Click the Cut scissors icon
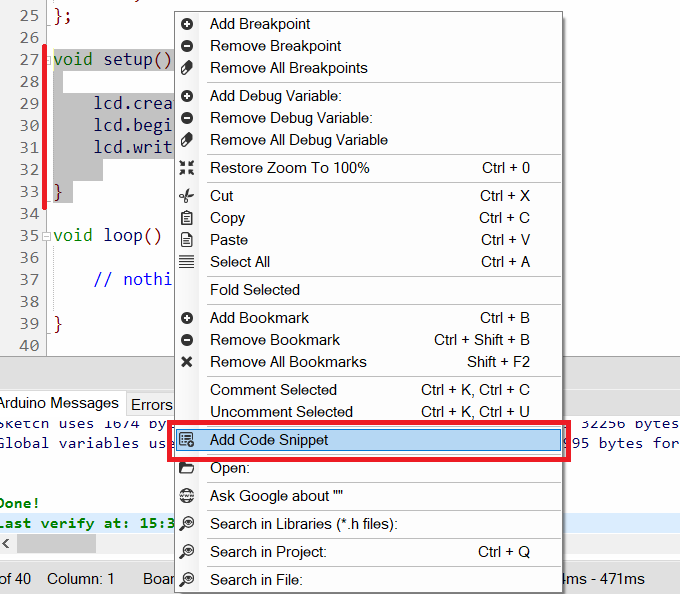 pos(187,196)
